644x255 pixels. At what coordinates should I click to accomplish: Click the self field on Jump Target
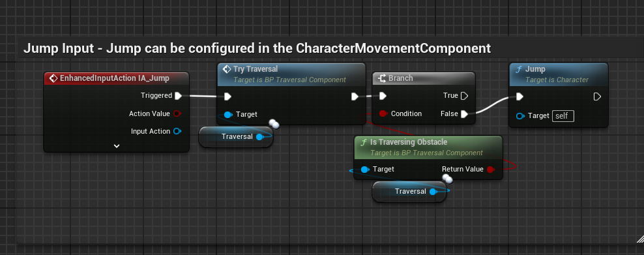click(563, 116)
